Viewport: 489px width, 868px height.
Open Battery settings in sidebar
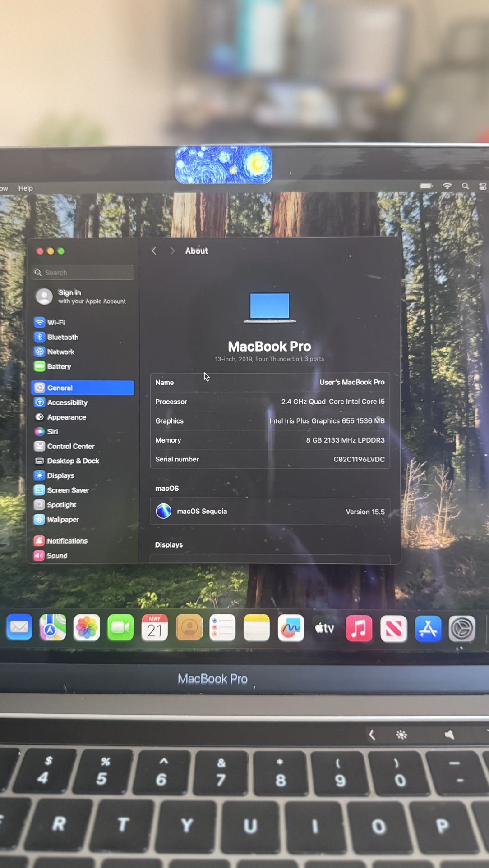52,366
